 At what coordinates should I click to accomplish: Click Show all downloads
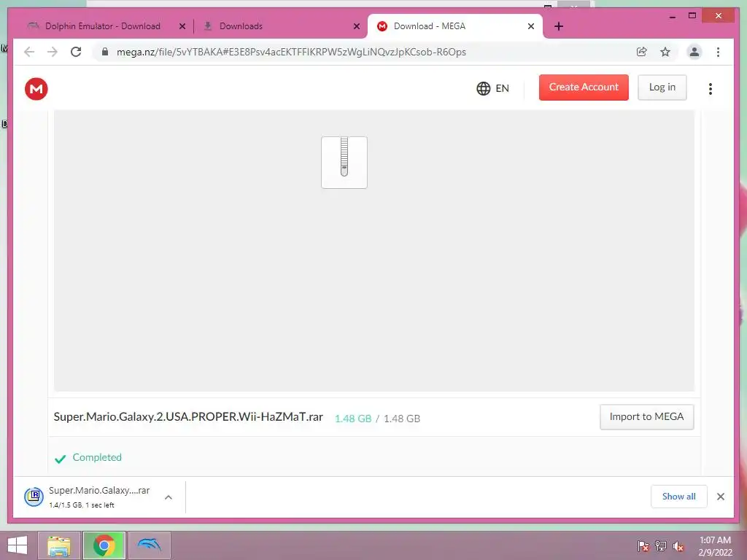[x=679, y=497]
